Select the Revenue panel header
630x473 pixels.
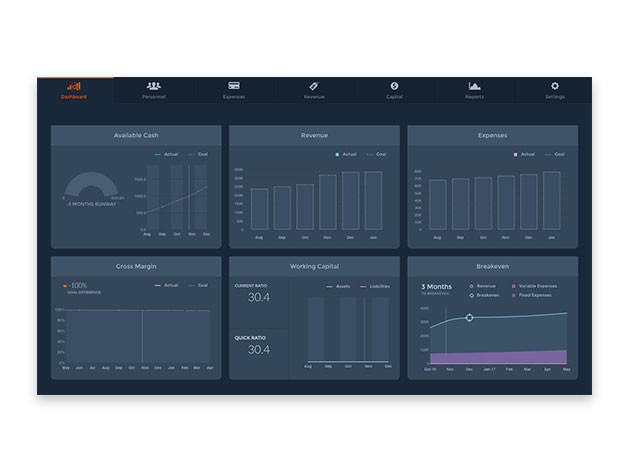pos(314,135)
